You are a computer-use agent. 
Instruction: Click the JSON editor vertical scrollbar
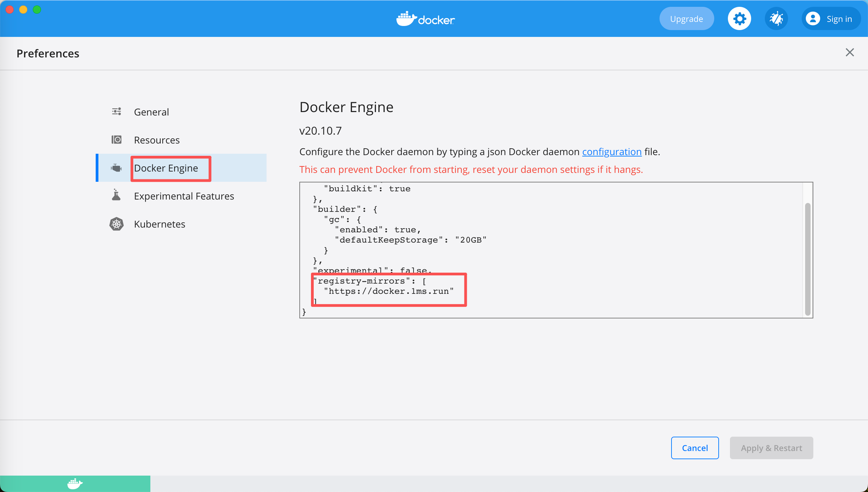808,259
